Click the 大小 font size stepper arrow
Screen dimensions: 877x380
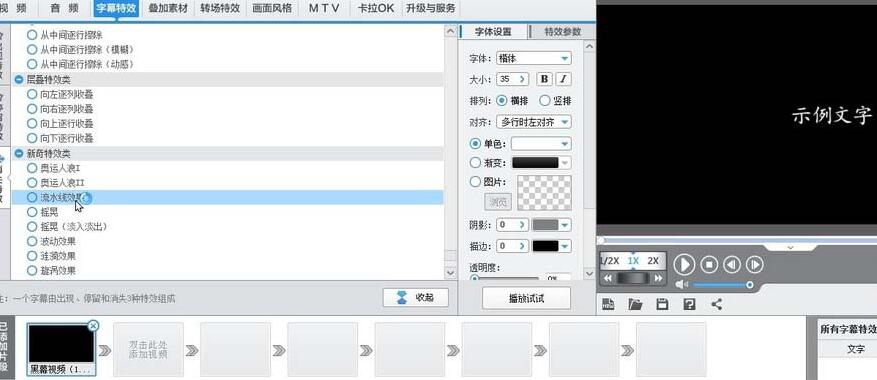522,79
